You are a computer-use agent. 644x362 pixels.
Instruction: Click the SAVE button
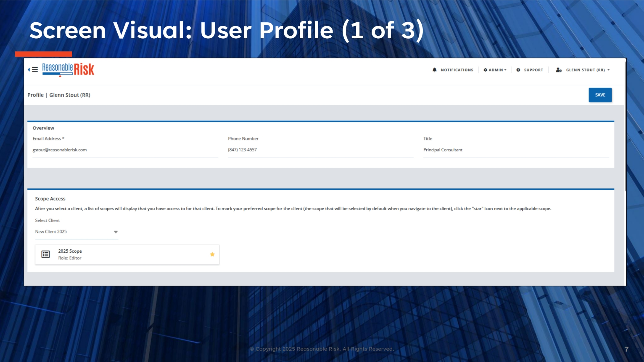(600, 95)
